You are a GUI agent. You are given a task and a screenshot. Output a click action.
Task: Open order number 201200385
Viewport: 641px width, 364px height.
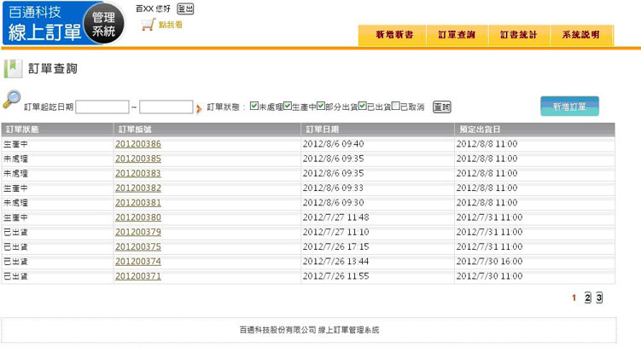[138, 159]
